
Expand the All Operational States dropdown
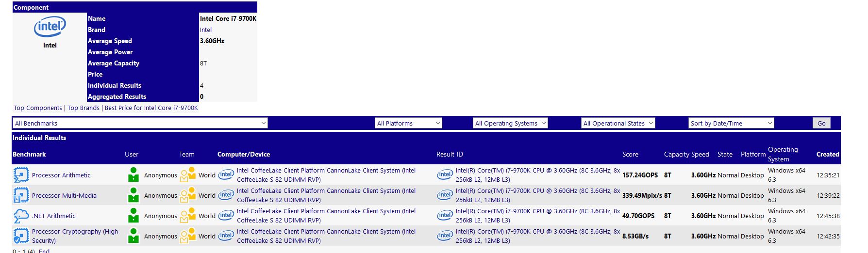618,123
